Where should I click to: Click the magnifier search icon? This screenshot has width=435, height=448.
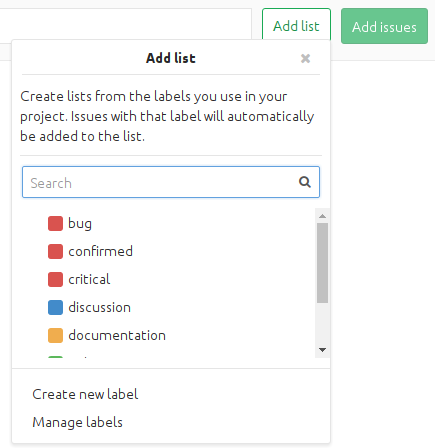tap(305, 182)
